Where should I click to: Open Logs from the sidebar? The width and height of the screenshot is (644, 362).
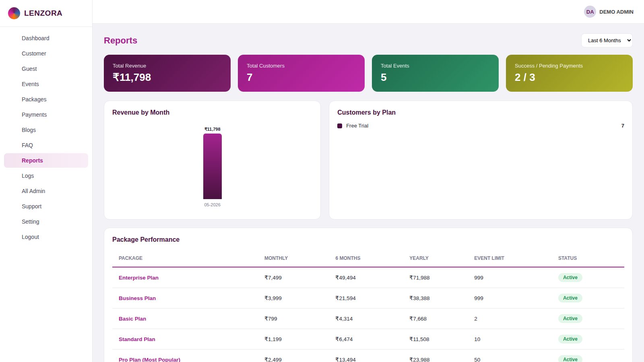[46, 176]
